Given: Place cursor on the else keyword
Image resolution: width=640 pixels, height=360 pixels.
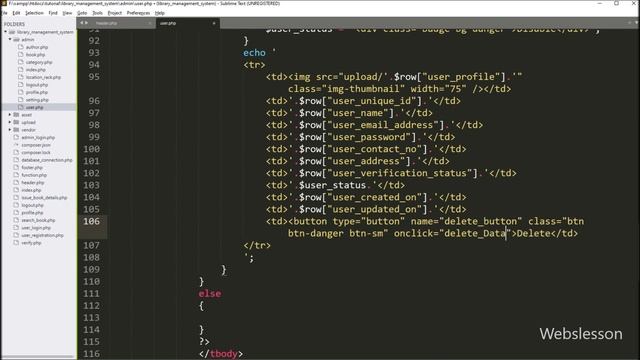Looking at the screenshot, I should (210, 293).
